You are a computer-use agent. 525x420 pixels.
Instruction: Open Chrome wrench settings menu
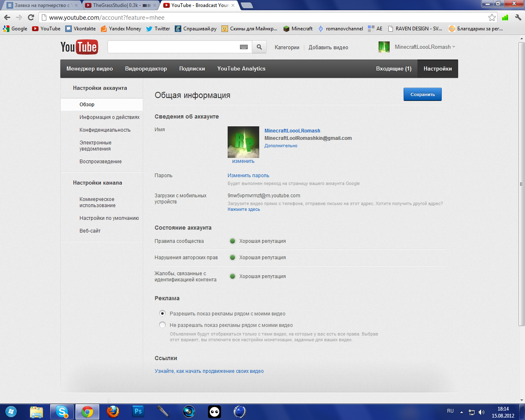click(x=518, y=17)
